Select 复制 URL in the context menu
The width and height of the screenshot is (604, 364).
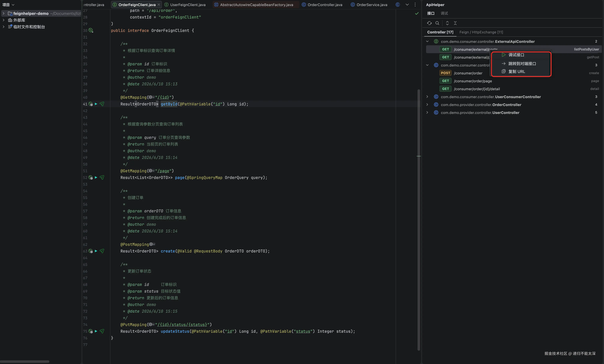(521, 72)
